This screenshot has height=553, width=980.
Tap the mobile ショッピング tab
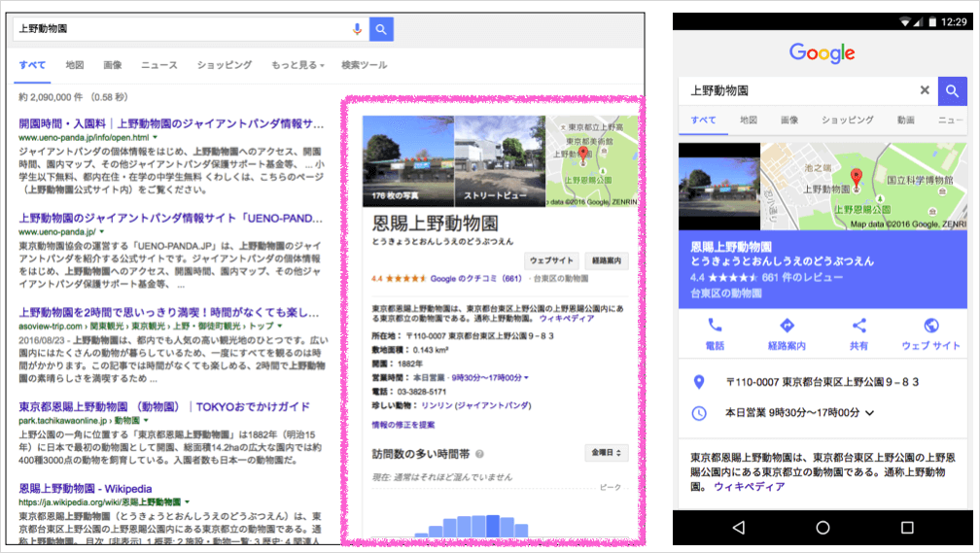click(x=848, y=120)
